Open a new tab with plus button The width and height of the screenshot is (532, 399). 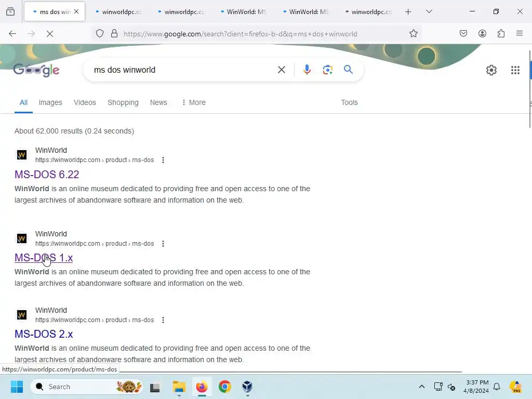tap(408, 12)
